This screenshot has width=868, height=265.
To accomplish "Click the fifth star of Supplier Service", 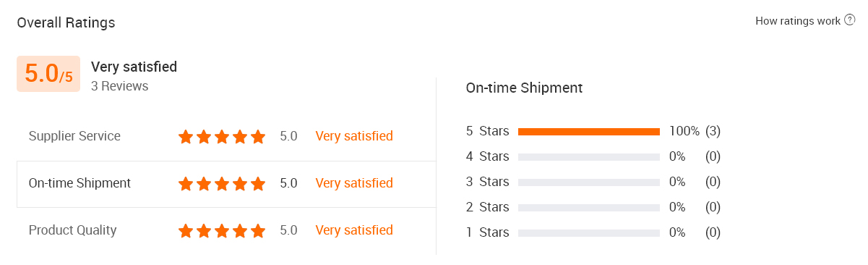I will [x=258, y=136].
